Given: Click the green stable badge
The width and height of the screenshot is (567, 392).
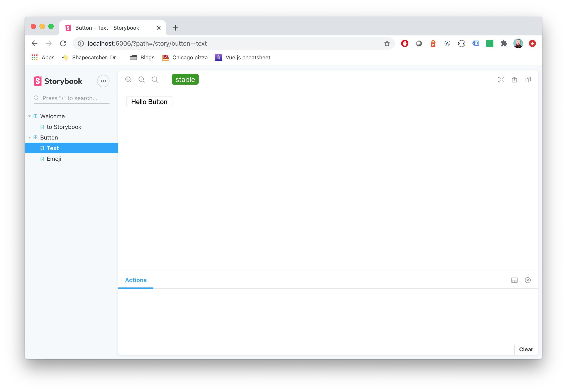Looking at the screenshot, I should [185, 80].
